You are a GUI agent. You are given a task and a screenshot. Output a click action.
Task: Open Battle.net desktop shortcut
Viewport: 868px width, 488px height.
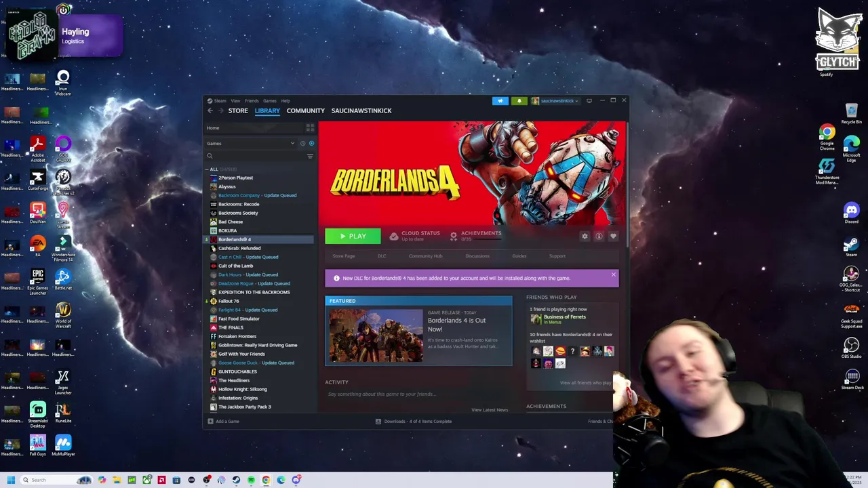tap(63, 280)
